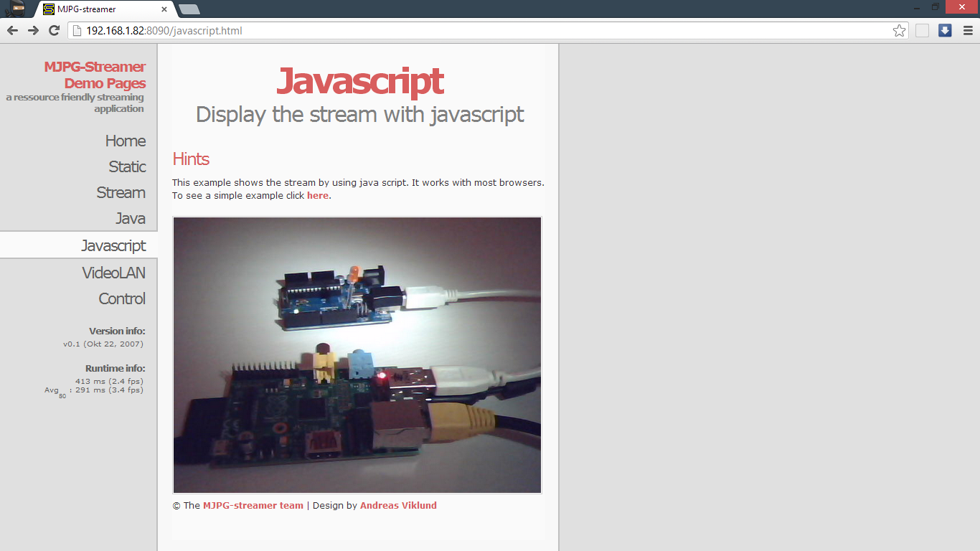Open a new browser tab
Image resolution: width=980 pixels, height=551 pixels.
188,10
